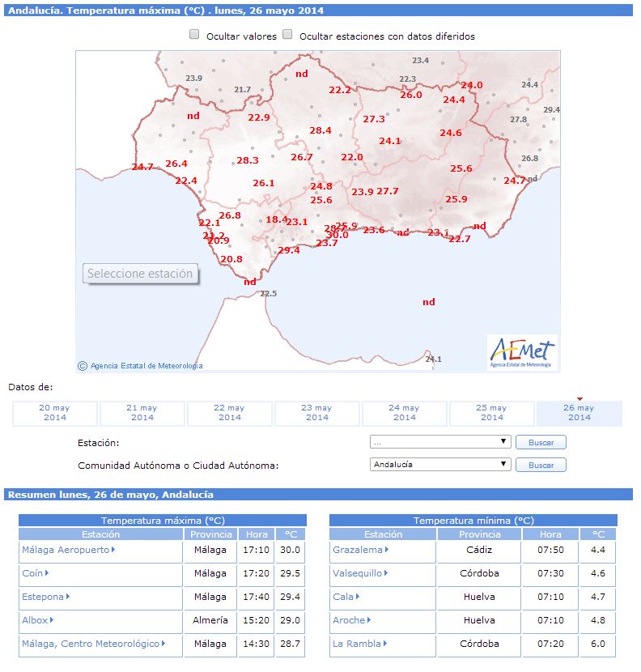This screenshot has height=672, width=641.
Task: Click the 26.8 value near Cádiz coast
Action: pos(230,215)
